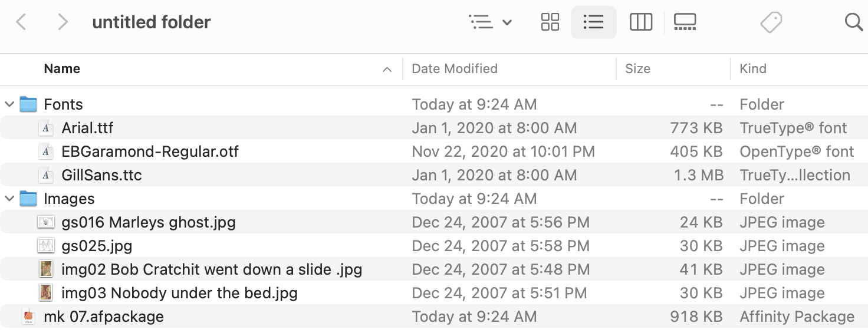Select file name Arial.ttf

coord(87,128)
